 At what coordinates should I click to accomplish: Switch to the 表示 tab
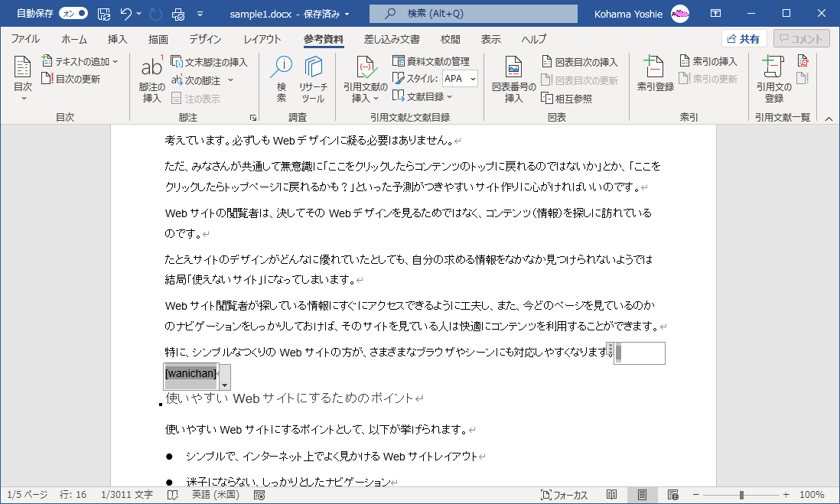pos(490,39)
